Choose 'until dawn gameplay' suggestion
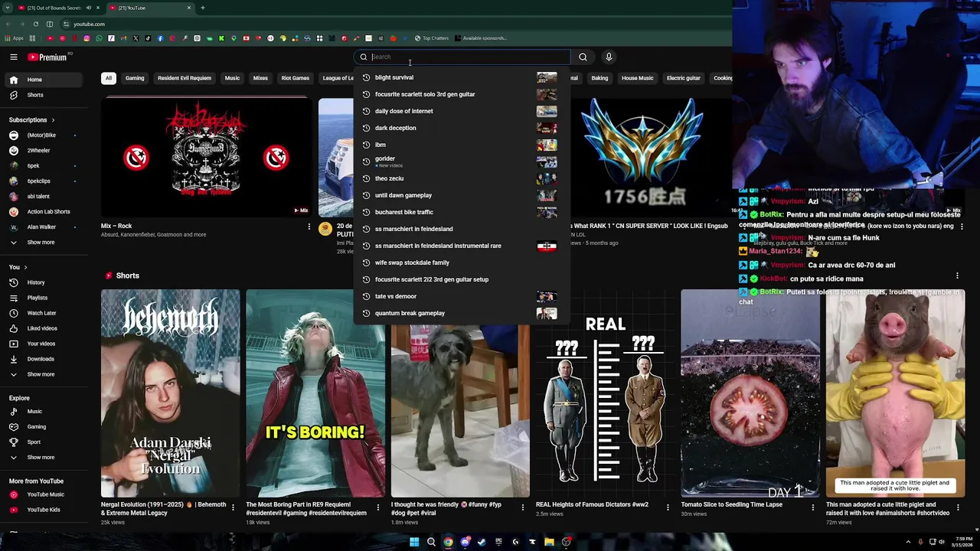980x551 pixels. point(461,195)
